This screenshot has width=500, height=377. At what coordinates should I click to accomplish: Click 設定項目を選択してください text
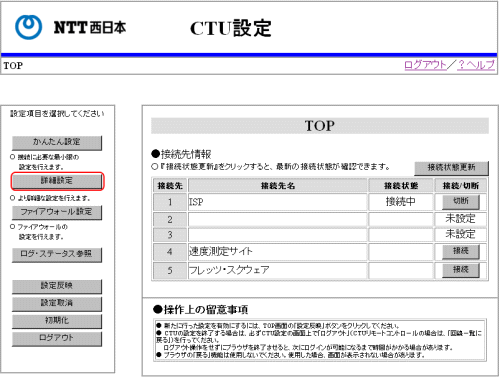tap(57, 114)
